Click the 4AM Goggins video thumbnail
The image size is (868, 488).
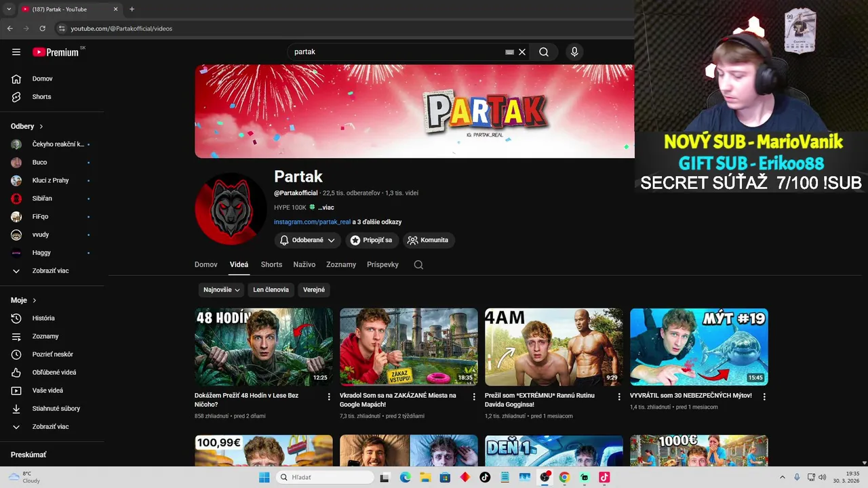click(554, 347)
